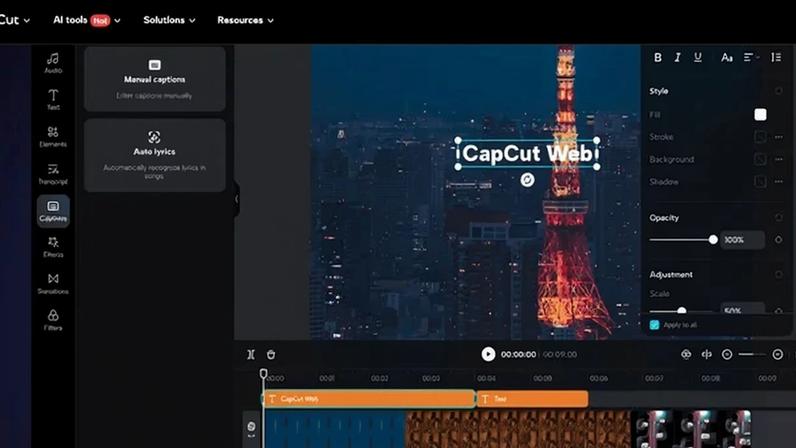Open the Solutions menu
The height and width of the screenshot is (448, 796).
click(169, 20)
